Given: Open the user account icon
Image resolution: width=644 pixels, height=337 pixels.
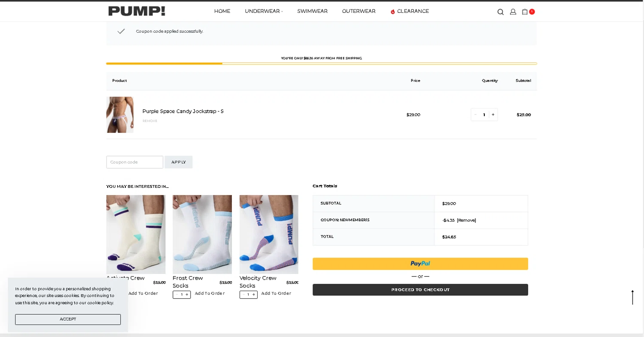Looking at the screenshot, I should tap(513, 12).
